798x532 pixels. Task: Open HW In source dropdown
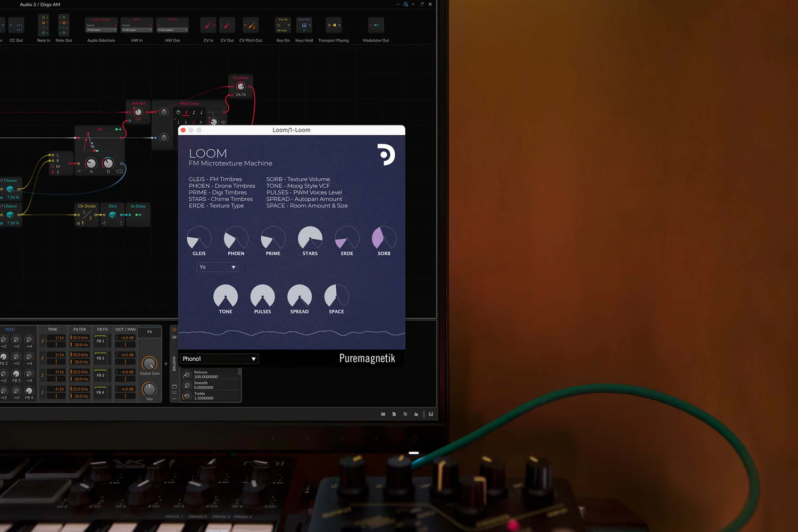coord(137,30)
